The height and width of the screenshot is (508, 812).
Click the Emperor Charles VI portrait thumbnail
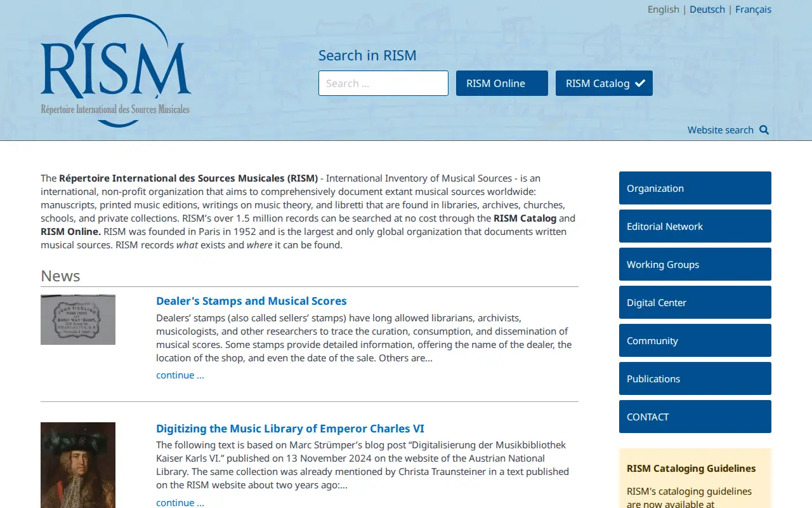(78, 465)
